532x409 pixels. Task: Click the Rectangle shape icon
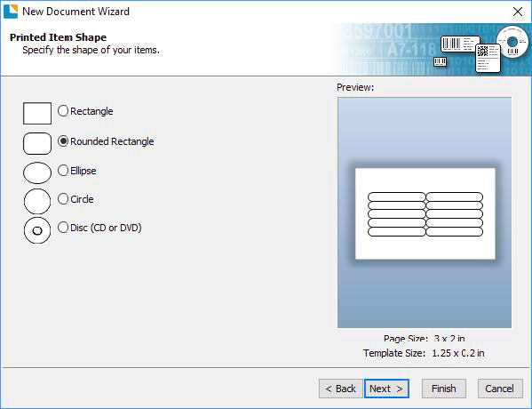37,113
